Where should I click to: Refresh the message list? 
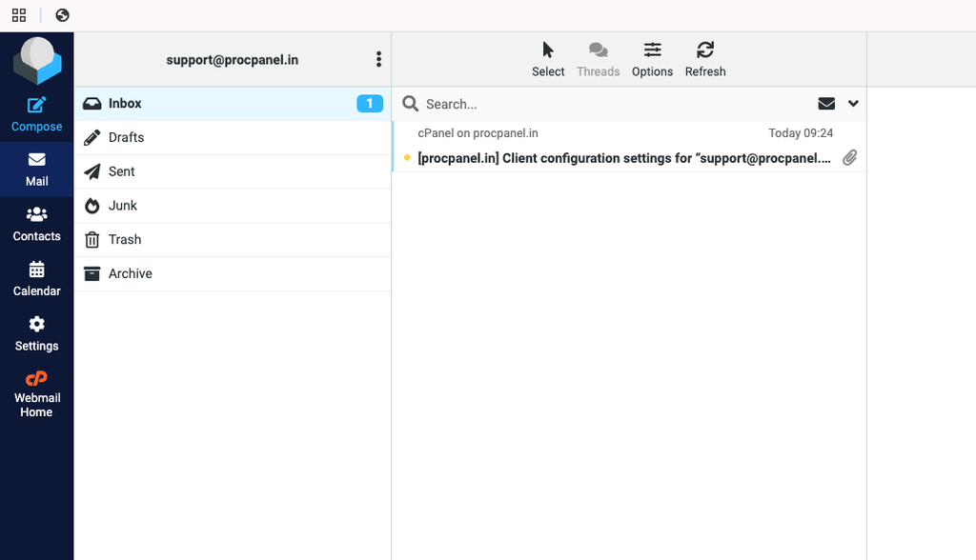click(x=705, y=59)
